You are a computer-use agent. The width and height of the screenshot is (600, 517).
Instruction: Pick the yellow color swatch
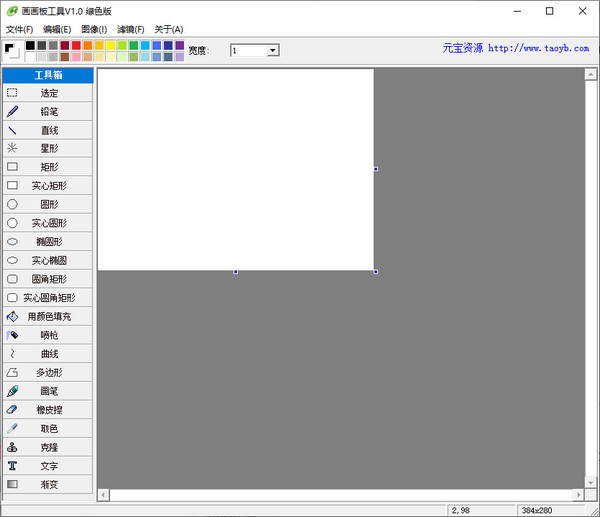(x=111, y=46)
